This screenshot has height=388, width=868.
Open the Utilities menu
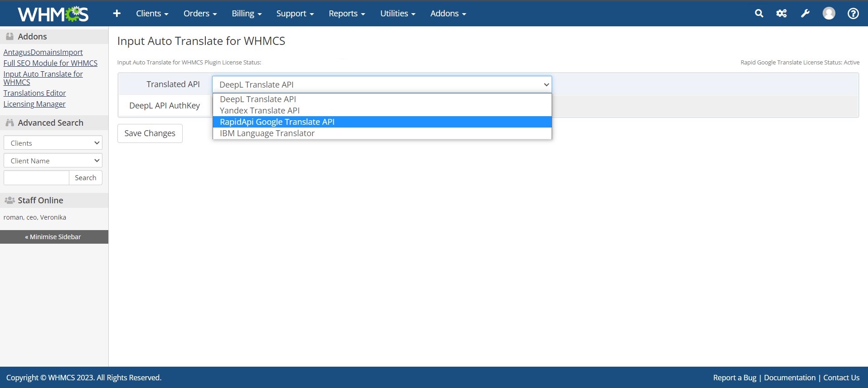coord(398,14)
